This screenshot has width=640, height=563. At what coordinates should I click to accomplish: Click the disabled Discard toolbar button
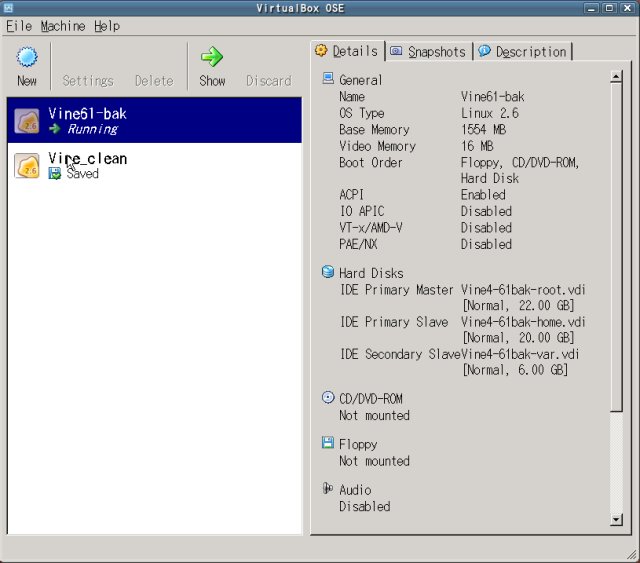click(x=269, y=81)
